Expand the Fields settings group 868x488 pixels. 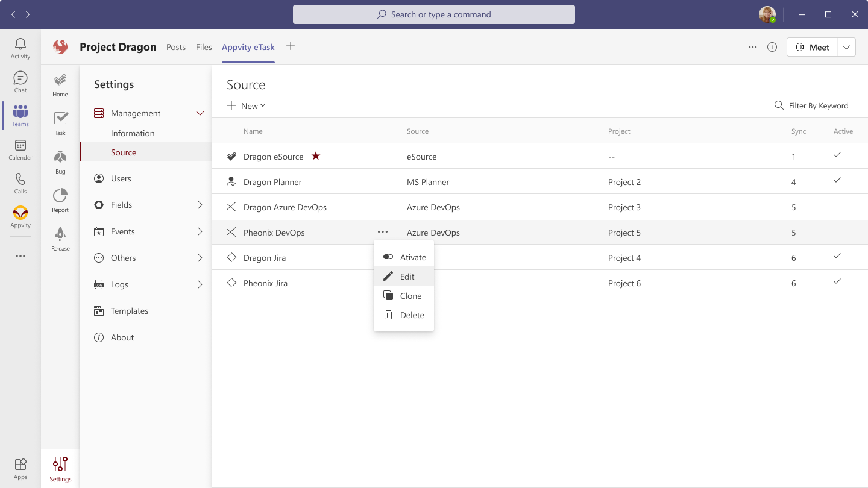pyautogui.click(x=200, y=205)
